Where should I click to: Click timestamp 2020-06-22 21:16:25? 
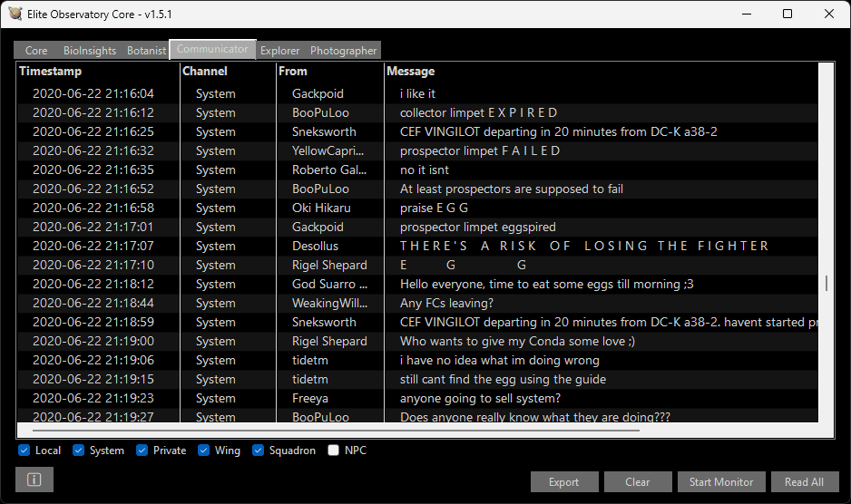(93, 131)
